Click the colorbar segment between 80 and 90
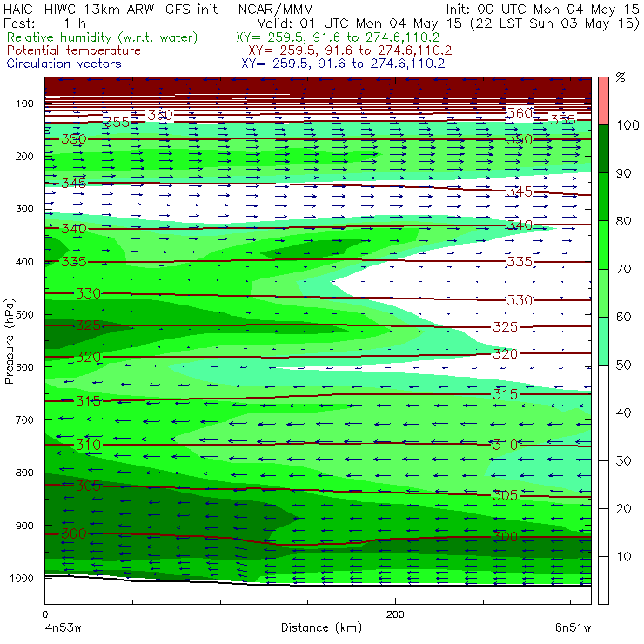644x644 pixels. point(603,197)
